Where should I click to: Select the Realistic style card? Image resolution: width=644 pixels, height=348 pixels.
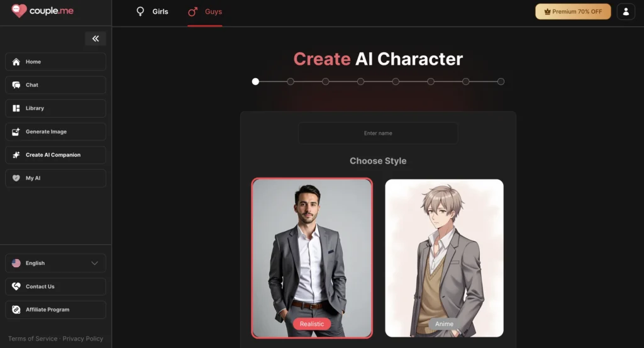pyautogui.click(x=312, y=258)
